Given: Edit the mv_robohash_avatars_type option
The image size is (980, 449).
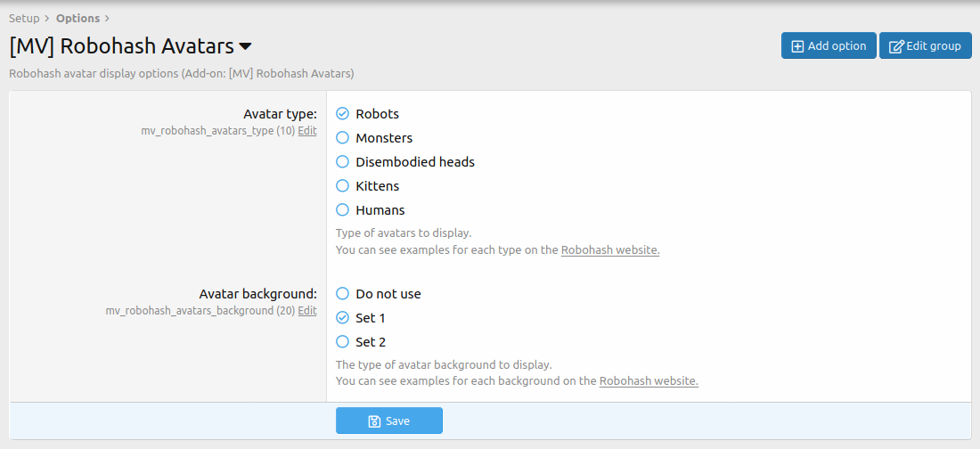Looking at the screenshot, I should (x=307, y=131).
